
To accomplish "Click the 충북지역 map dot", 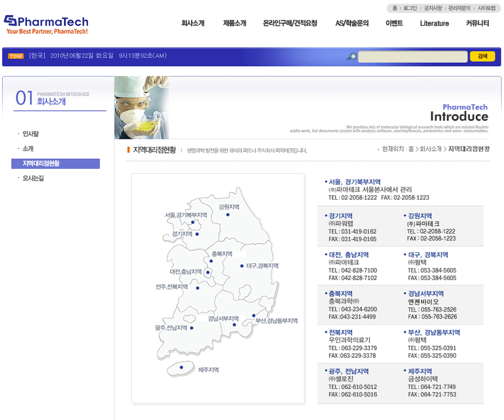I will coord(211,261).
